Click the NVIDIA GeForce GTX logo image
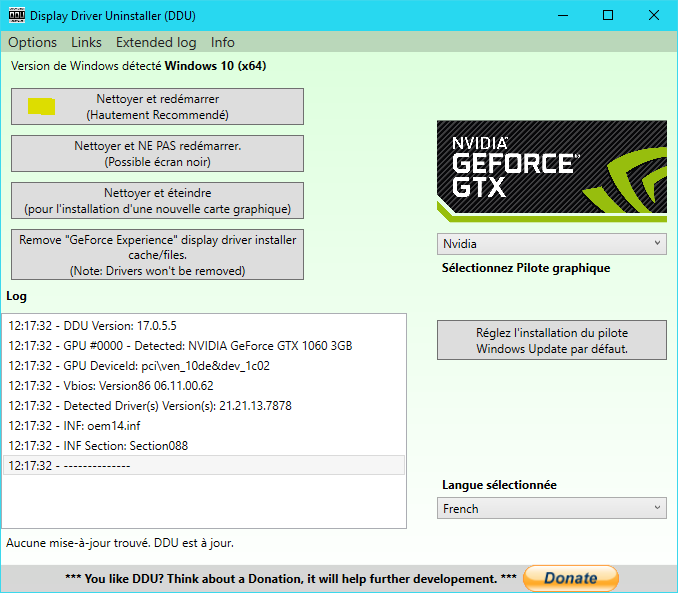 click(x=552, y=171)
